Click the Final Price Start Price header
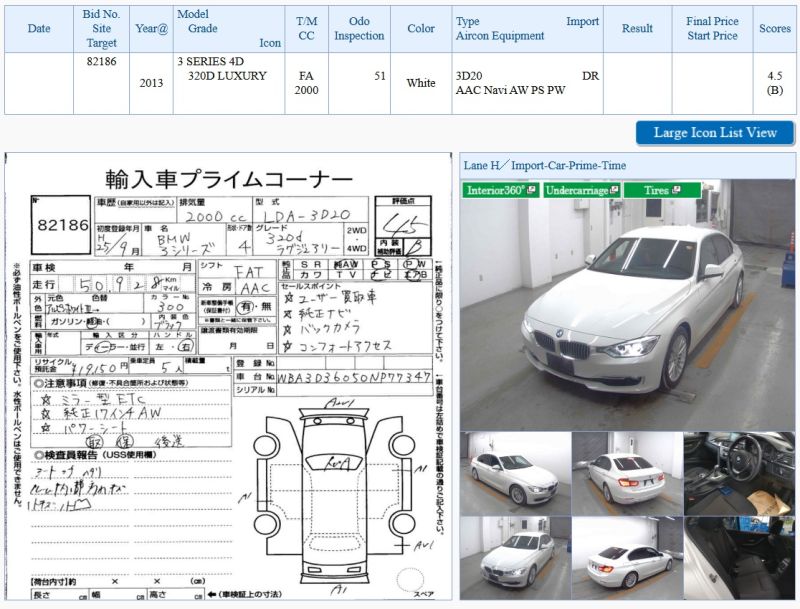Image resolution: width=800 pixels, height=609 pixels. click(x=712, y=29)
